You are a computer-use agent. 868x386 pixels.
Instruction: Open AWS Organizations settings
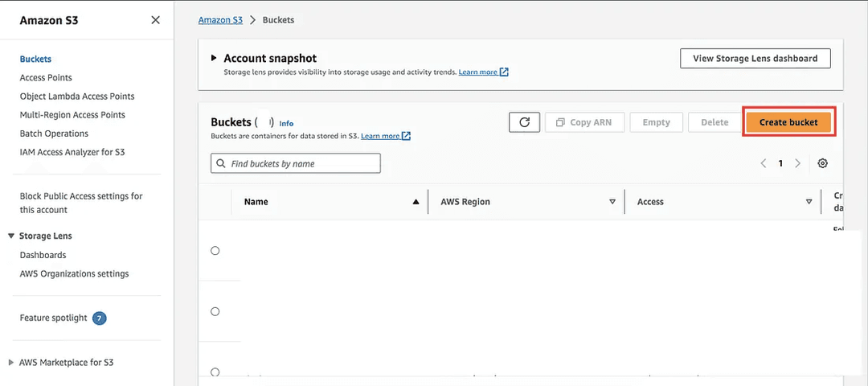(74, 273)
